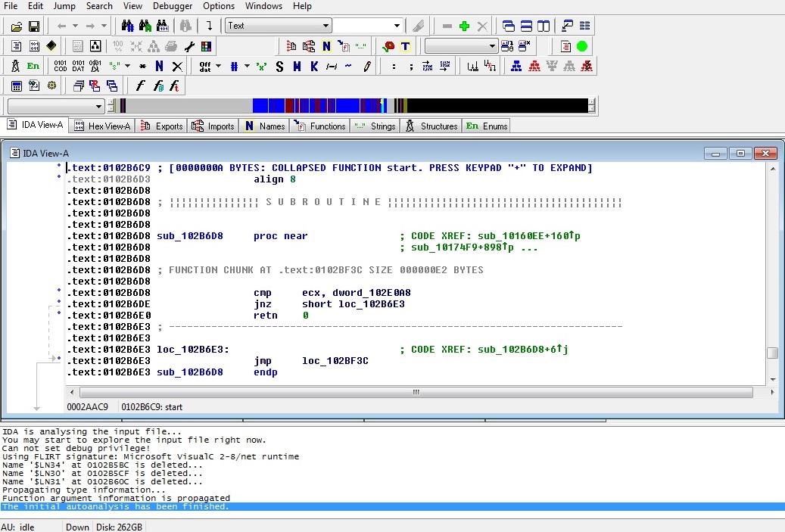
Task: Click the save database floppy icon
Action: coord(33,26)
